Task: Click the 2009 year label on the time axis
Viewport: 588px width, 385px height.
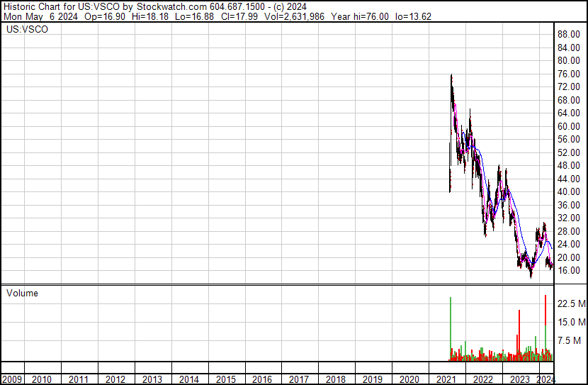Action: pos(12,379)
